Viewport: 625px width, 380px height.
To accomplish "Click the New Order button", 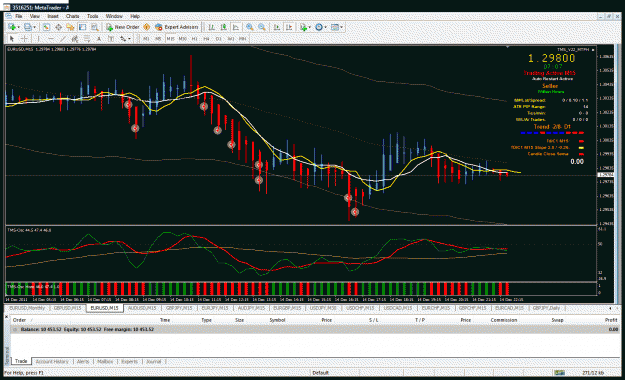I will coord(123,27).
